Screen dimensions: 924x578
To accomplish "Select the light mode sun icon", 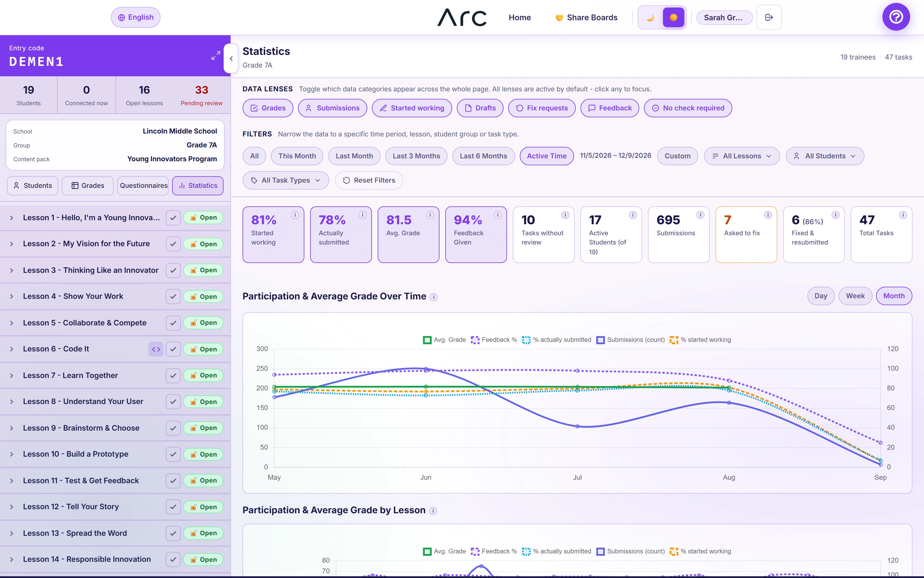I will point(674,17).
